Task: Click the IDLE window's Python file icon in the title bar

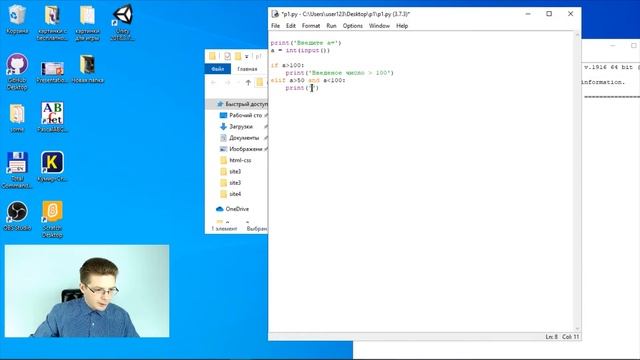Action: 275,14
